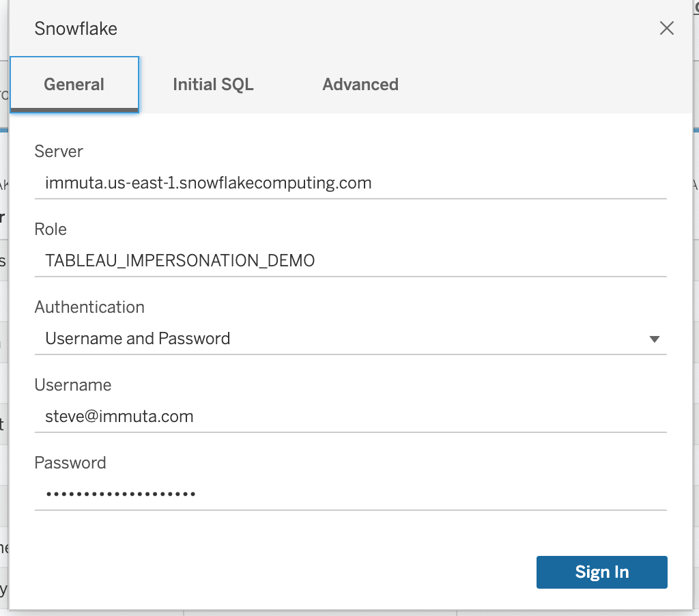This screenshot has height=616, width=699.
Task: Click the Role field with TABLEAU_IMPERSONATION_DEMO
Action: pyautogui.click(x=350, y=260)
